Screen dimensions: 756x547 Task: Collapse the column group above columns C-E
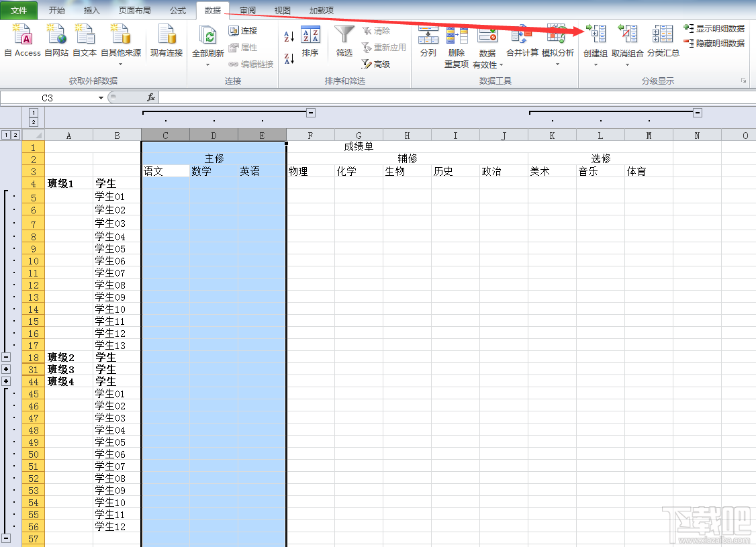coord(311,113)
